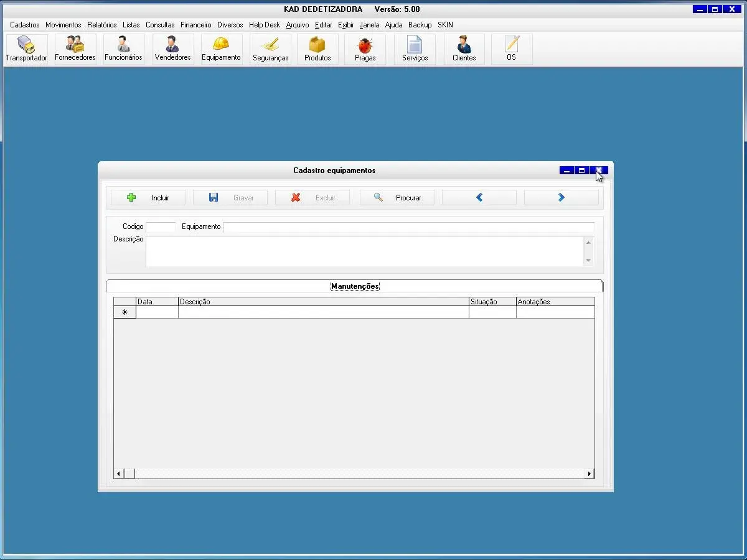This screenshot has height=560, width=747.
Task: Open the Exibir menu
Action: pyautogui.click(x=346, y=25)
